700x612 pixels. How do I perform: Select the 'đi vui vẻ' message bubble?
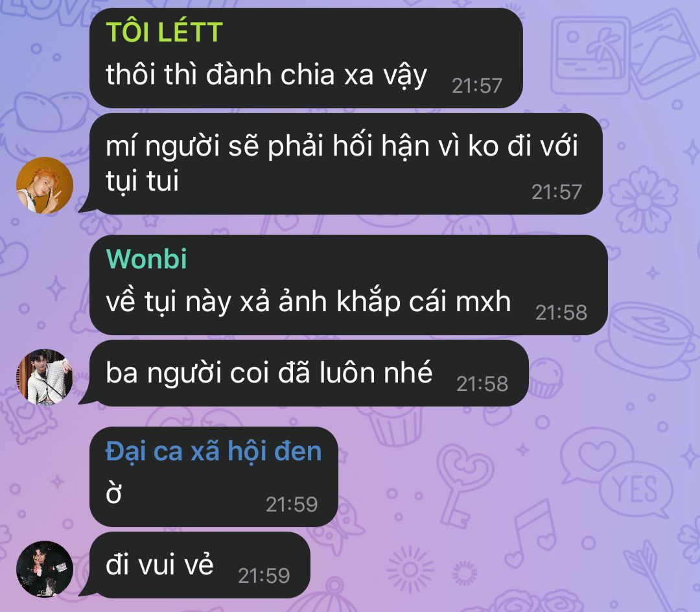[x=200, y=565]
